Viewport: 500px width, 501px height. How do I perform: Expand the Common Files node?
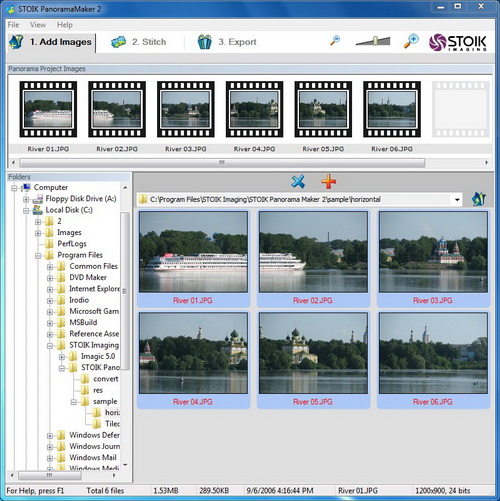click(50, 267)
